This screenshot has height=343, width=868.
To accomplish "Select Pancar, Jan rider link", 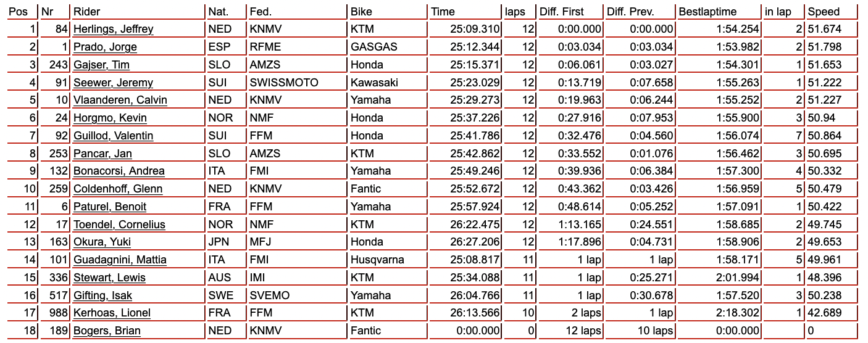I will click(x=102, y=154).
